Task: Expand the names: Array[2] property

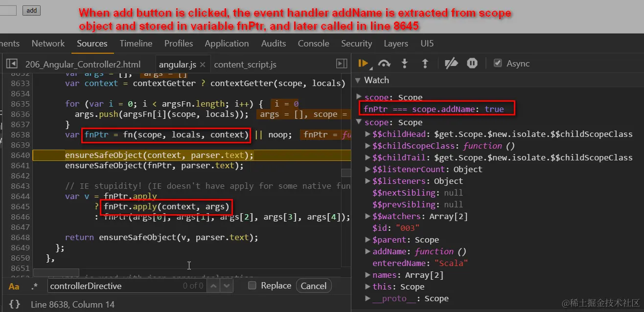Action: pos(368,275)
